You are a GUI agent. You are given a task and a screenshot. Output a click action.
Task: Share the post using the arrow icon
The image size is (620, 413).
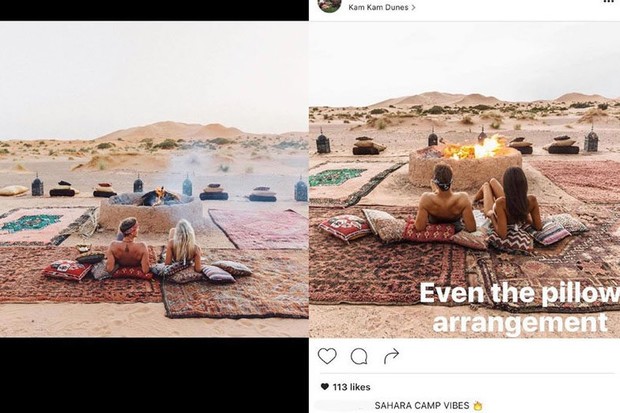pos(391,356)
